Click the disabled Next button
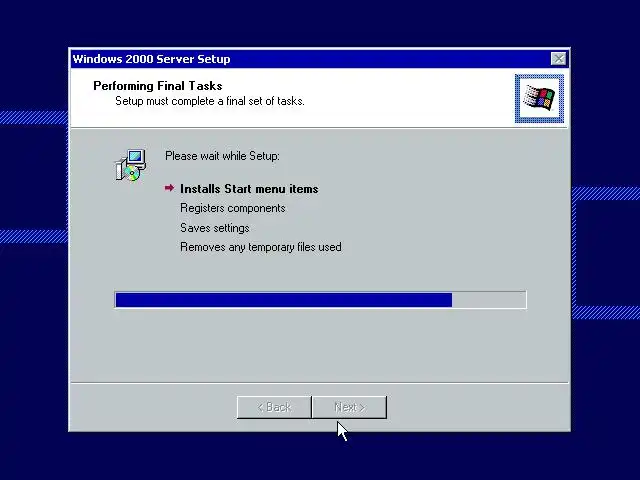The width and height of the screenshot is (640, 480). point(349,407)
